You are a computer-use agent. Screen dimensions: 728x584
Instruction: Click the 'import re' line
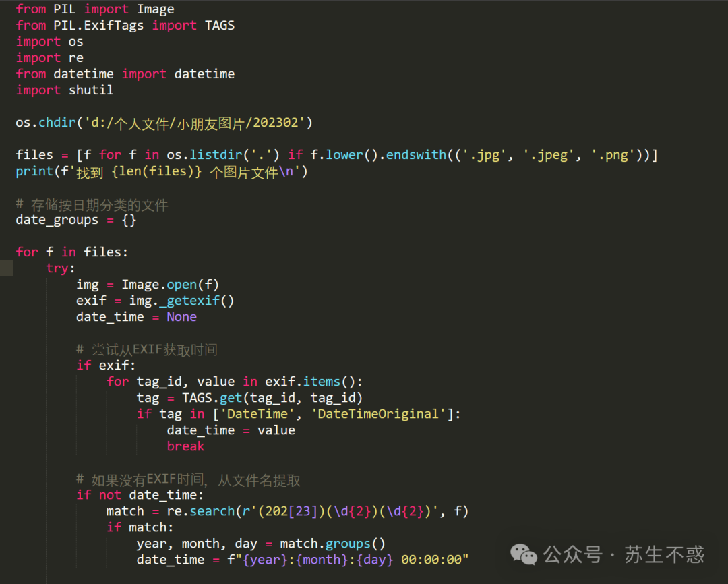click(x=50, y=58)
